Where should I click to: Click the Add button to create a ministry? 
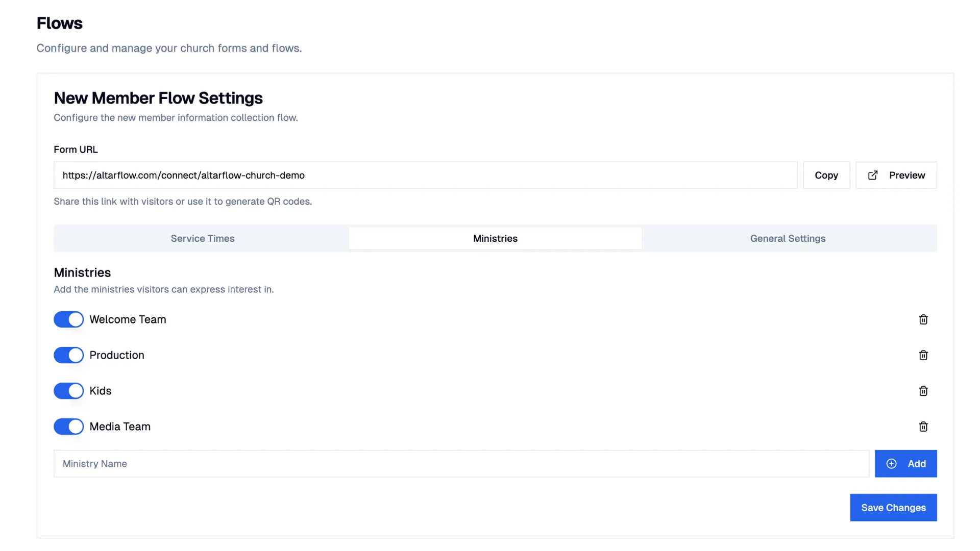[x=906, y=464]
